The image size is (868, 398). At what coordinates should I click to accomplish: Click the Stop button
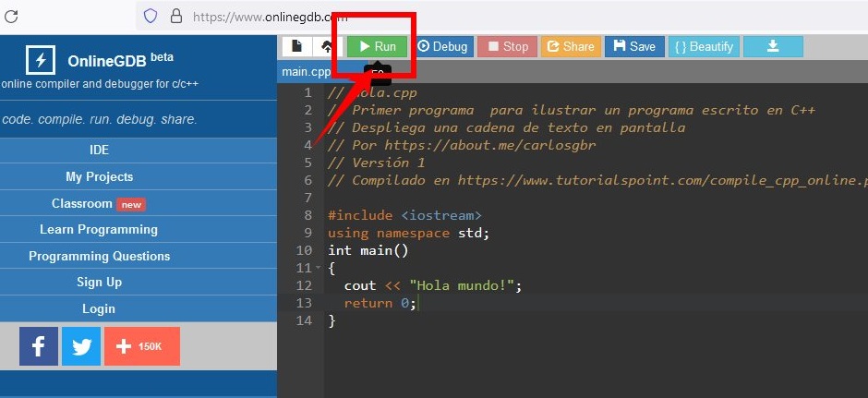click(x=507, y=46)
